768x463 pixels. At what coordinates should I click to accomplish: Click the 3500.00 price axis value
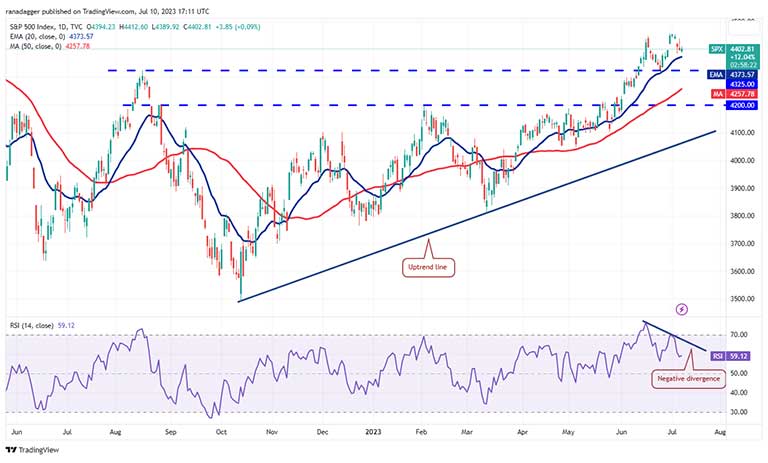click(x=744, y=299)
